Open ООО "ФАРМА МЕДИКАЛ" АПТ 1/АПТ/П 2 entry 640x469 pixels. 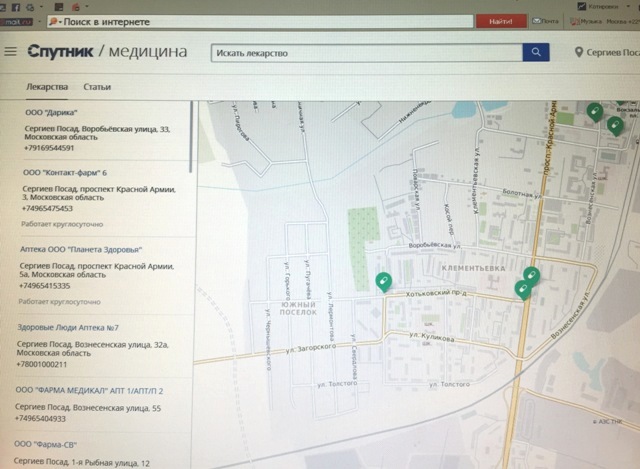click(x=89, y=391)
